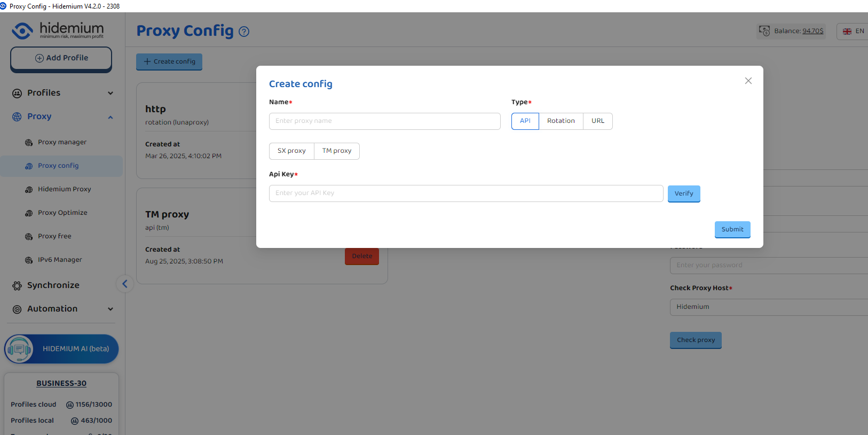Submit the Create config form
This screenshot has width=868, height=435.
click(x=732, y=230)
